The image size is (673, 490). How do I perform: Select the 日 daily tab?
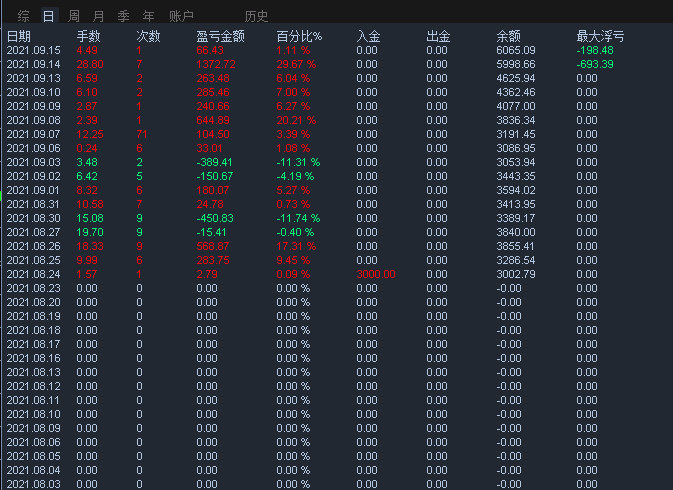[49, 16]
